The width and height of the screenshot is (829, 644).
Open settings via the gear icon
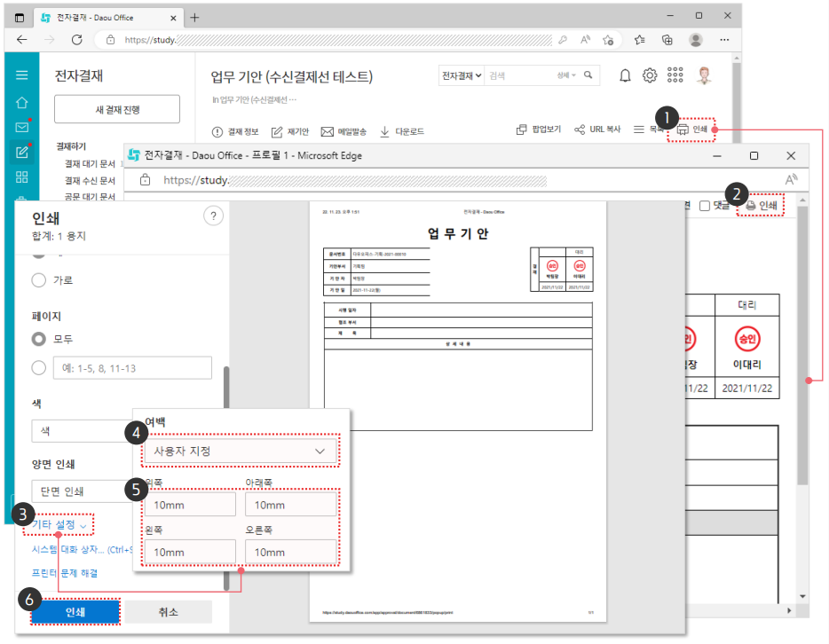point(650,76)
